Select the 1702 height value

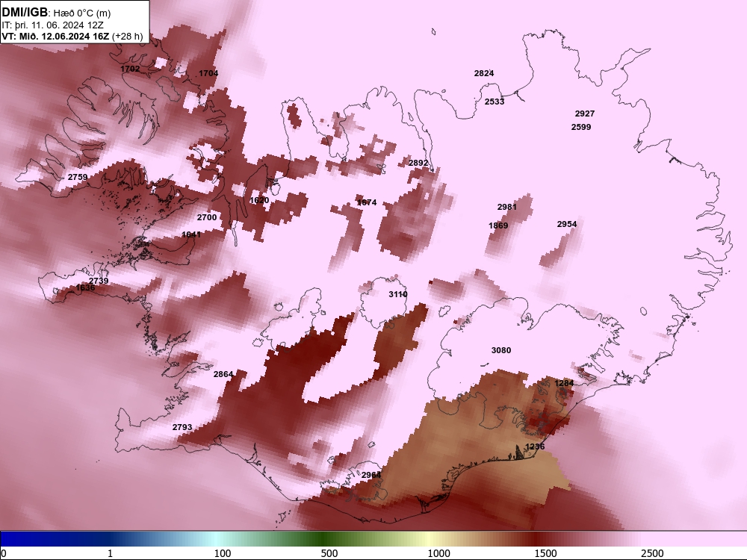[x=130, y=69]
